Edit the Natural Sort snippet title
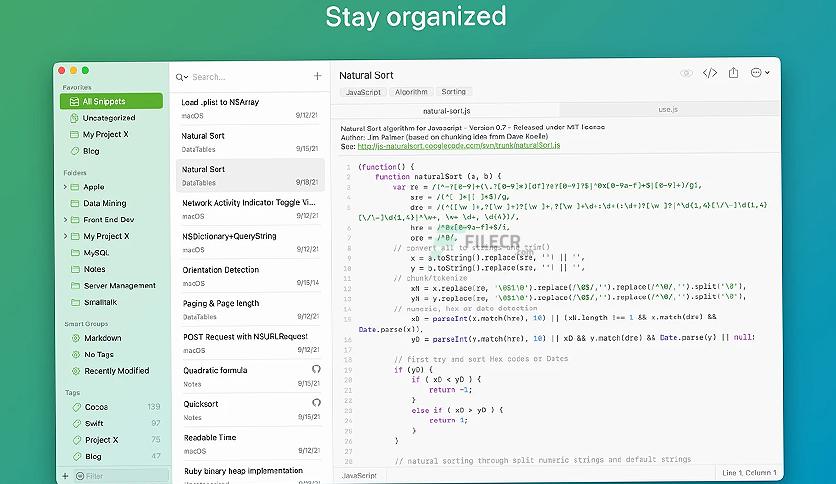Viewport: 836px width, 484px height. click(x=366, y=75)
